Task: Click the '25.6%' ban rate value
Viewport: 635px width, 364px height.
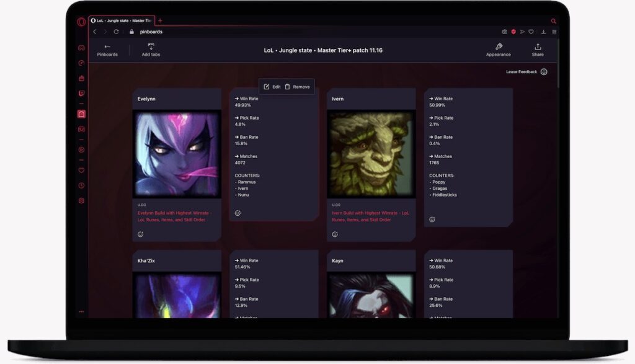Action: point(436,305)
